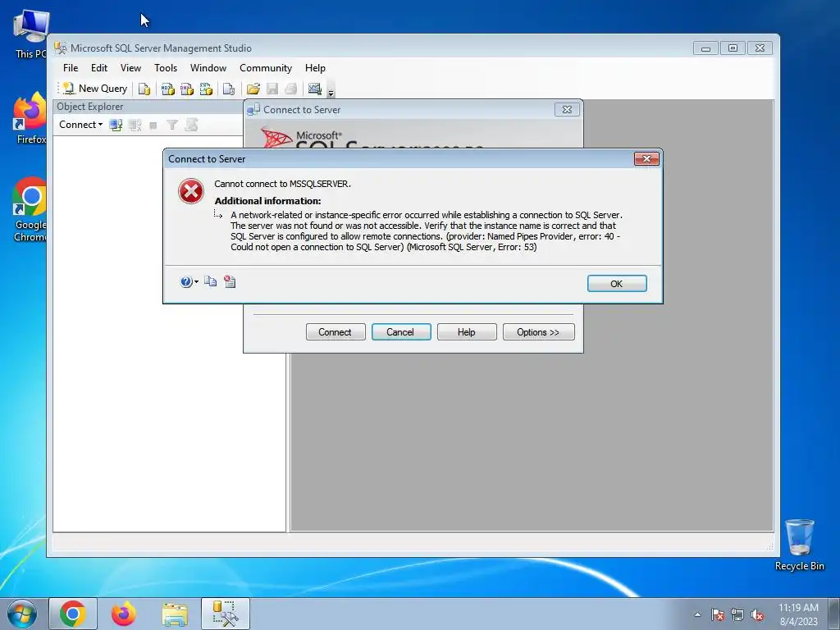The height and width of the screenshot is (630, 840).
Task: Select the Recycle Bin desktop icon
Action: point(799,545)
